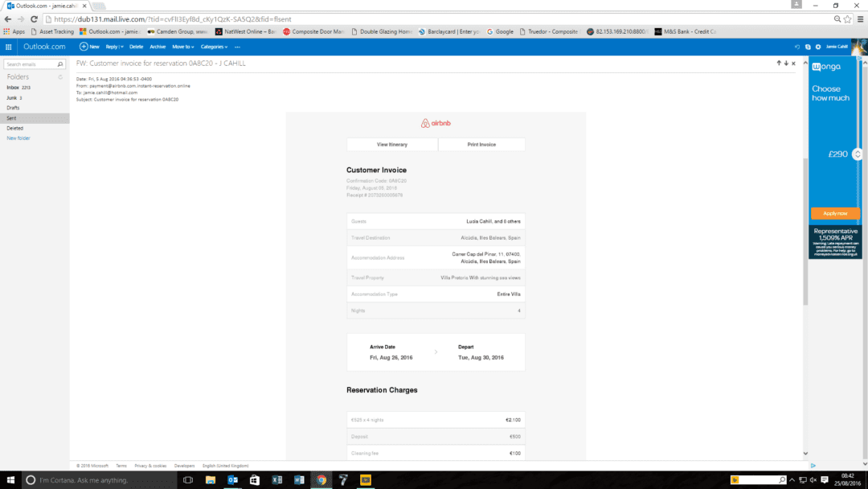Click the browser address bar
This screenshot has width=868, height=489.
click(x=437, y=18)
